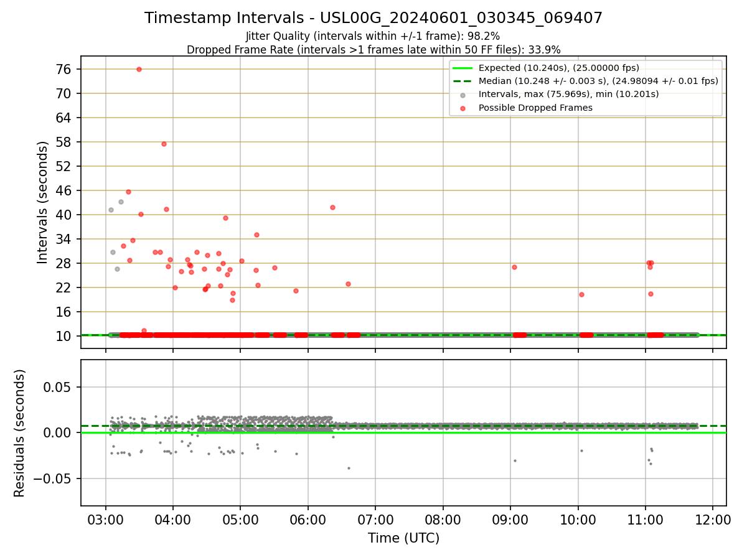
Task: Click the red point near 58 seconds
Action: (x=164, y=144)
